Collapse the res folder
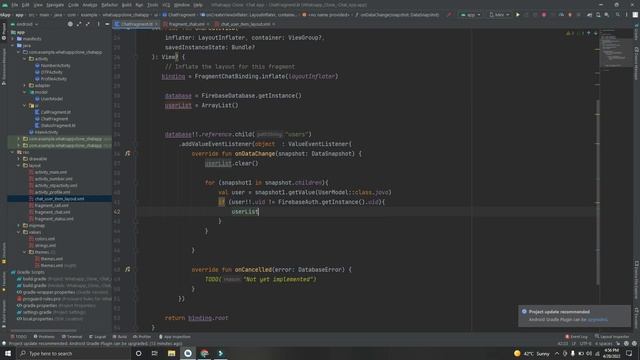Viewport: 640px width, 360px height. pos(13,152)
